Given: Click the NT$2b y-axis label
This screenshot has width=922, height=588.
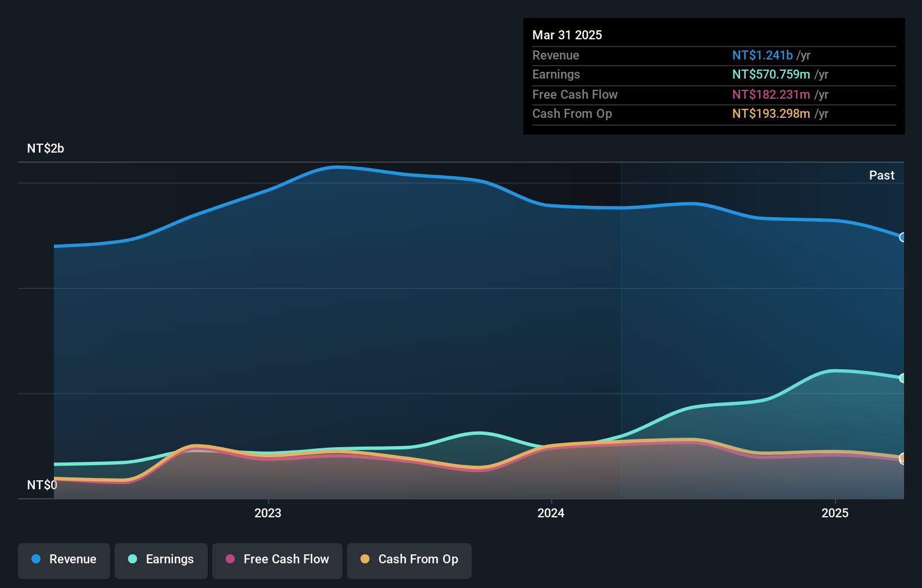Looking at the screenshot, I should point(45,148).
